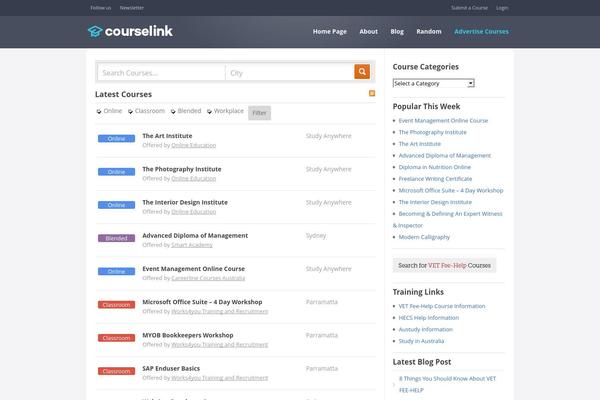The width and height of the screenshot is (600, 400).
Task: Open the 8 Things You Should Know blog post
Action: point(447,384)
